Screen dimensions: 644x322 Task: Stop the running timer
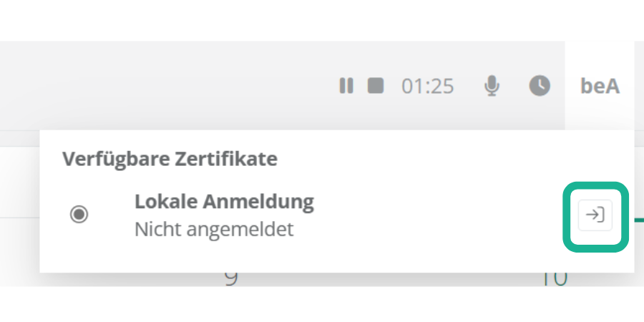pyautogui.click(x=376, y=86)
